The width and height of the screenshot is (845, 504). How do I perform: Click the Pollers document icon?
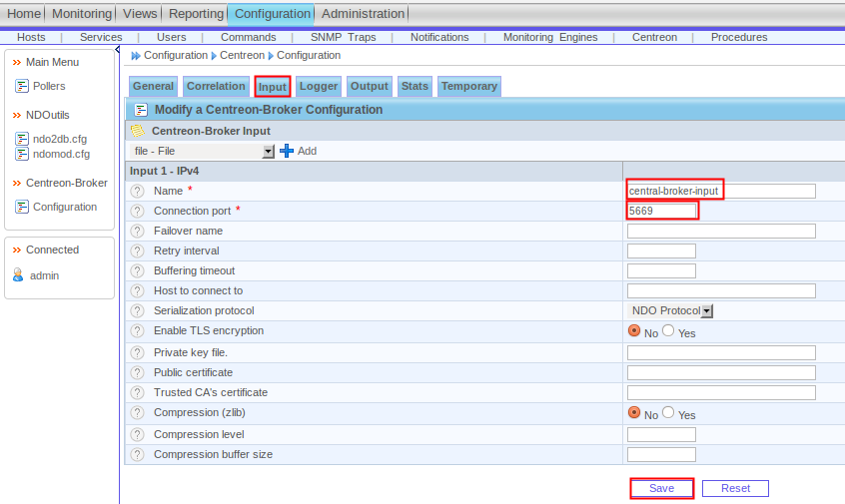pyautogui.click(x=22, y=86)
